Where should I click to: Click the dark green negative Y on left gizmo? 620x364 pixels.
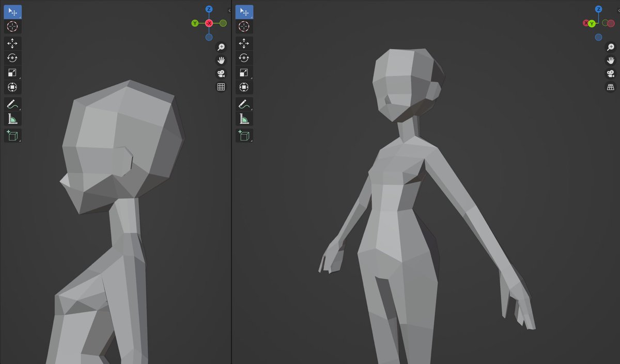(223, 23)
